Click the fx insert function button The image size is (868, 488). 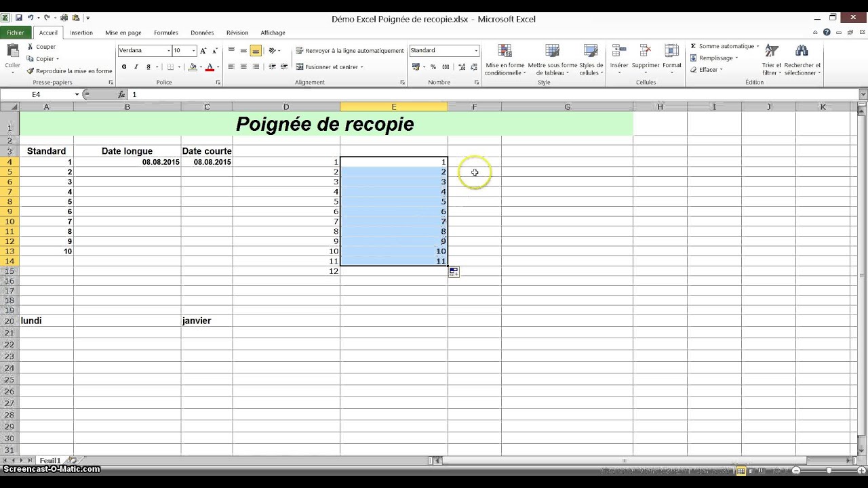click(121, 94)
